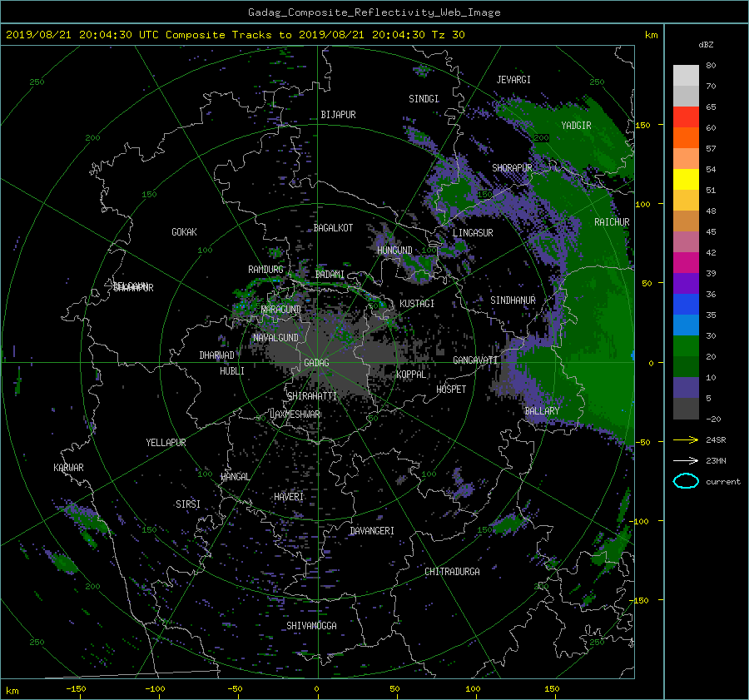
Task: Click the 150 tick on right axis
Action: 643,125
